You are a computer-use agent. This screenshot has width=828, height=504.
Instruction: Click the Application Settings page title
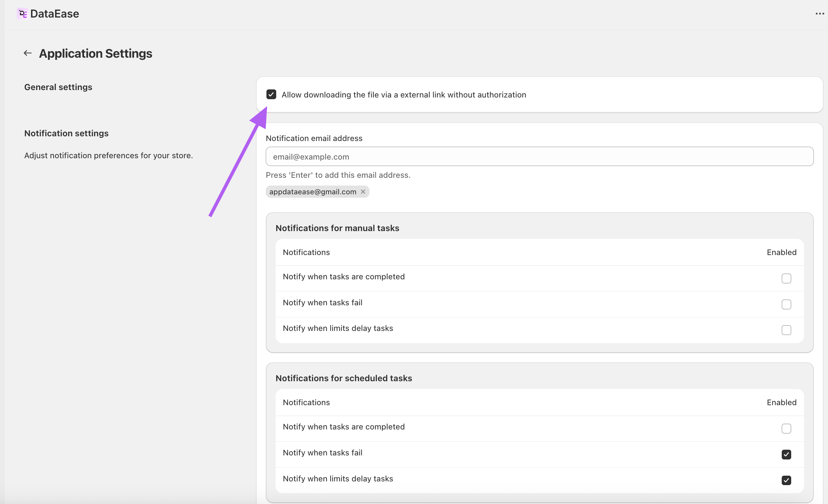click(96, 53)
